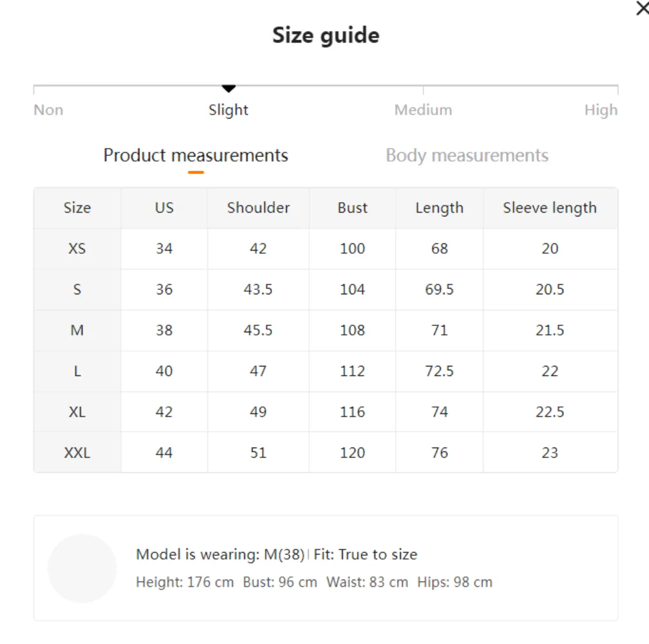Click the Slight stretch label
The image size is (649, 644).
click(229, 110)
